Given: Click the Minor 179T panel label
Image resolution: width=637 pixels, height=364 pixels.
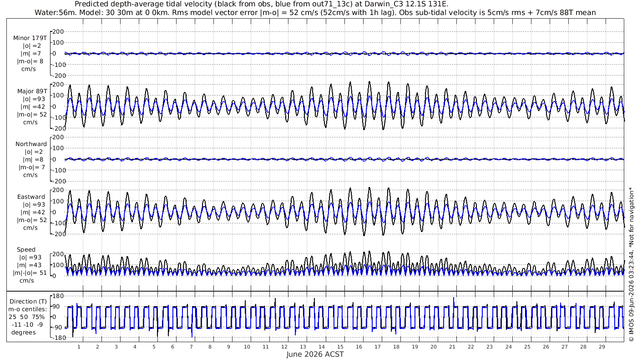Looking at the screenshot, I should [30, 38].
